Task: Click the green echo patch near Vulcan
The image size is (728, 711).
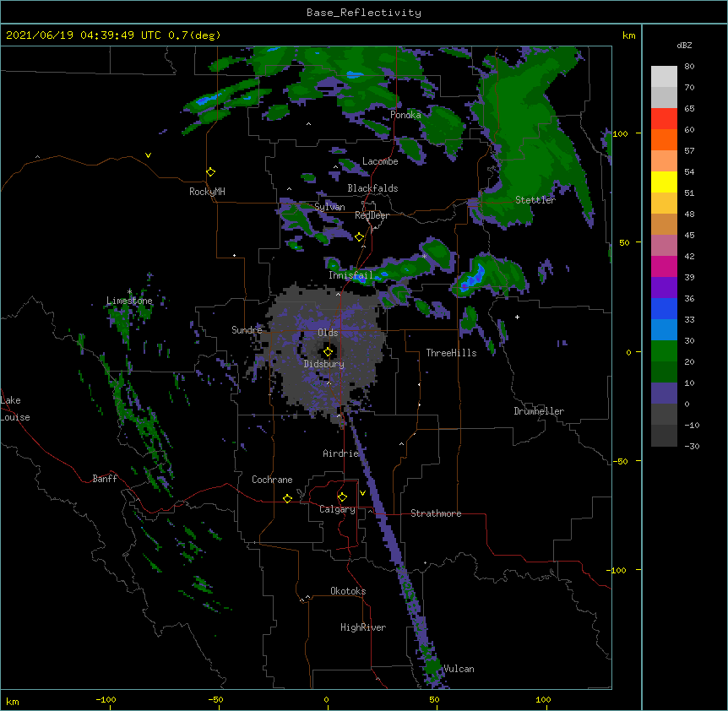Action: click(433, 667)
